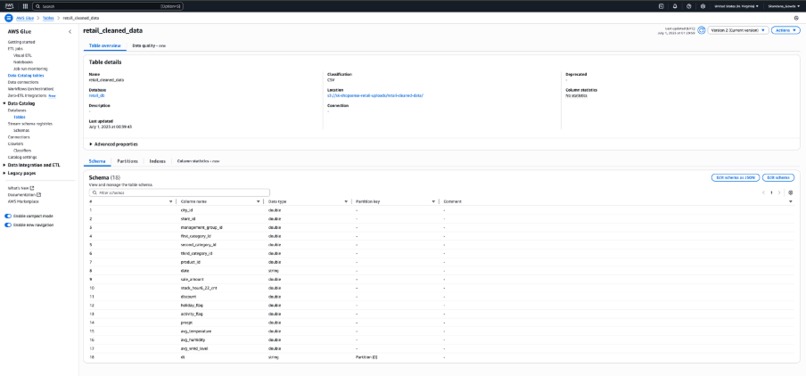Open Visual ETL in sidebar
This screenshot has height=376, width=806.
(x=22, y=55)
